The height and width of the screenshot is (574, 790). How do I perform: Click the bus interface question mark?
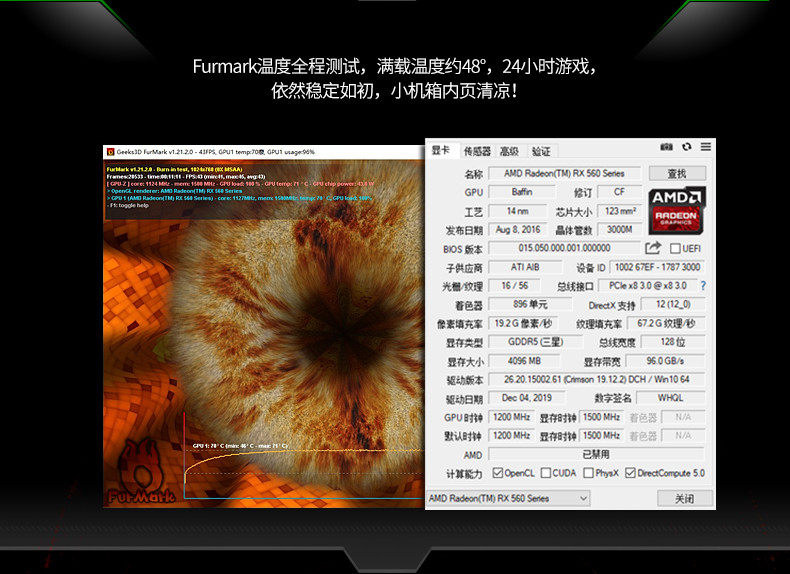coord(703,286)
